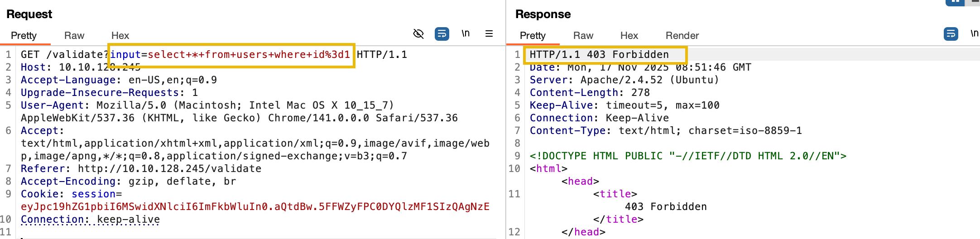This screenshot has height=239, width=980.
Task: Click the opening '<head>' tag in response
Action: pos(580,181)
